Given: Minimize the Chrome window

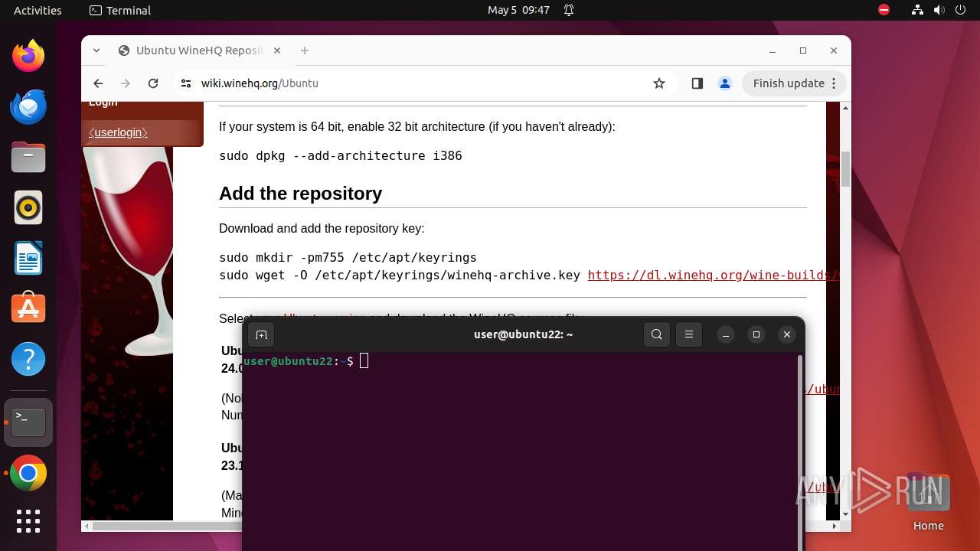Looking at the screenshot, I should pos(773,51).
